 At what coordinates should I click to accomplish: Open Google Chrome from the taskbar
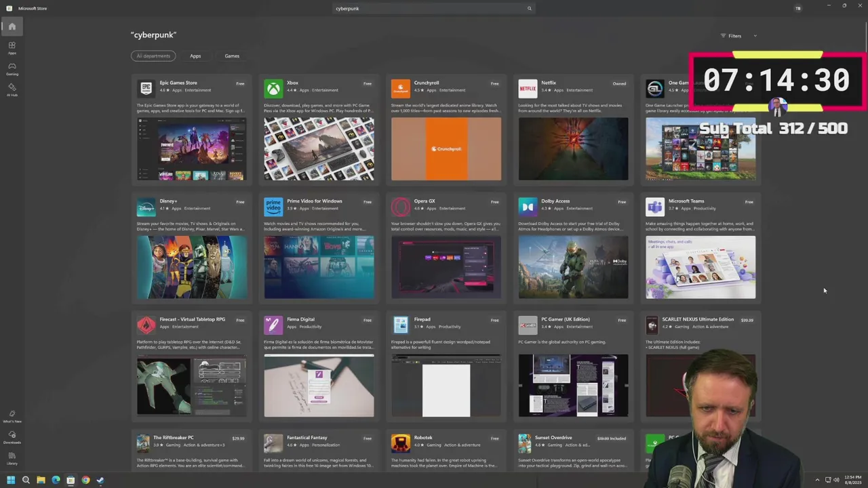pos(85,480)
